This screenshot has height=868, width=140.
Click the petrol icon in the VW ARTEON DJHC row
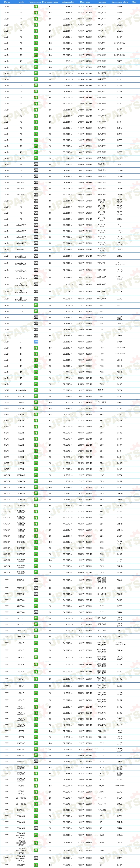point(36,600)
